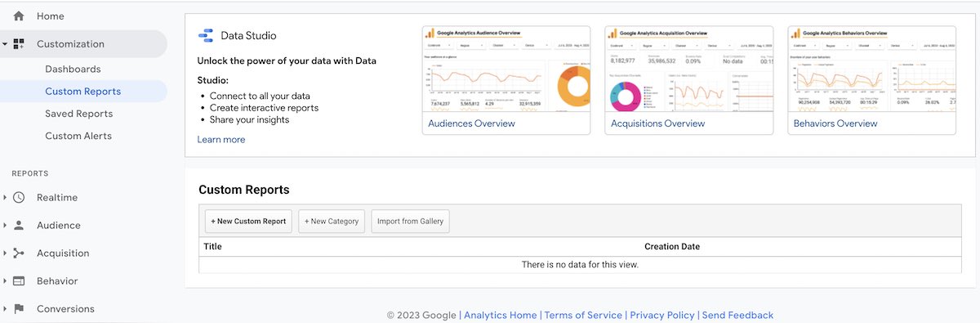This screenshot has height=323, width=980.
Task: Select Saved Reports in the sidebar
Action: click(78, 114)
